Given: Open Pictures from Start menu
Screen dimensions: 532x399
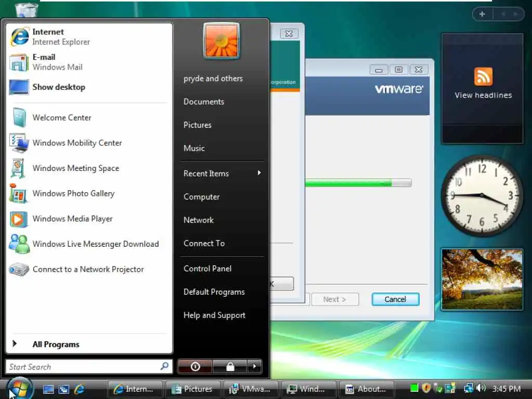Looking at the screenshot, I should (197, 125).
